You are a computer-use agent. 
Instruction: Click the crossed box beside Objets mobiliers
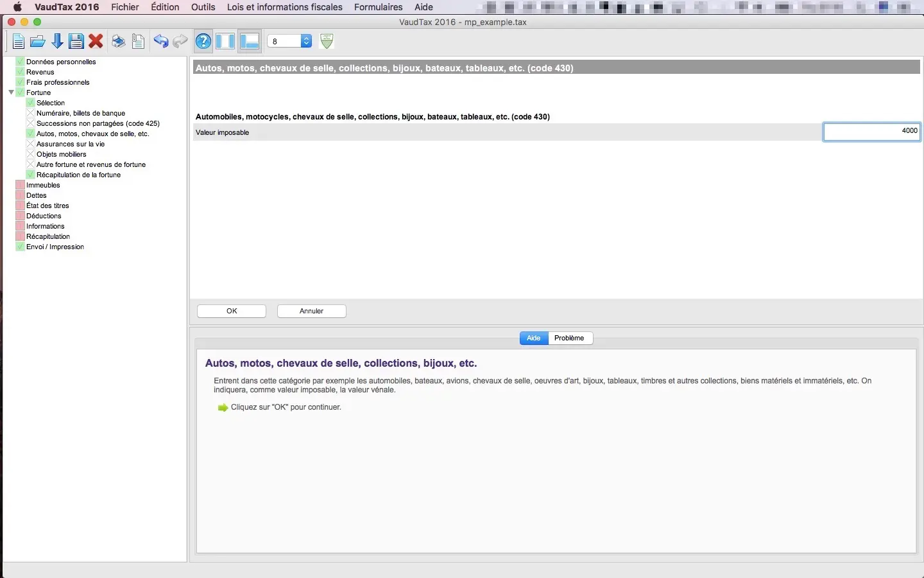(30, 154)
